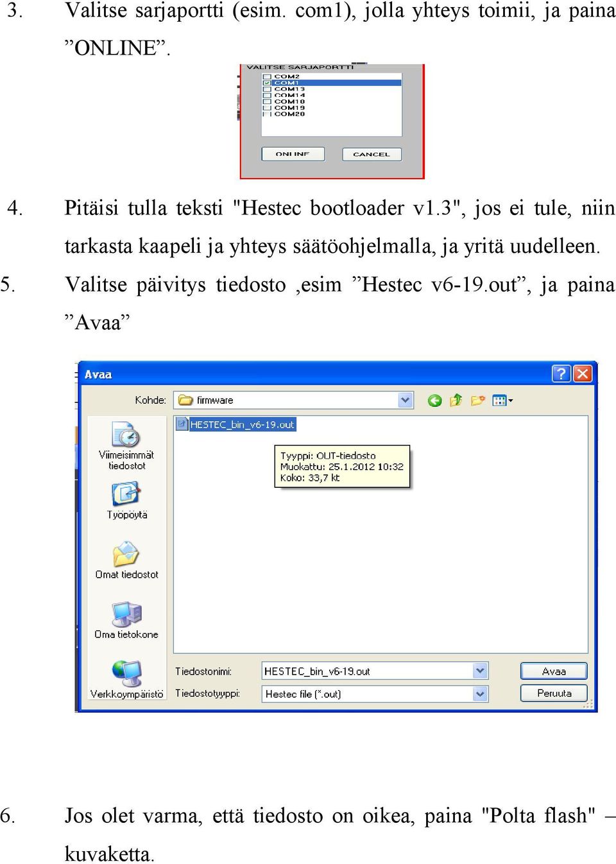Open Omat tiedostot folder shortcut
Image resolution: width=616 pixels, height=864 pixels.
[126, 560]
